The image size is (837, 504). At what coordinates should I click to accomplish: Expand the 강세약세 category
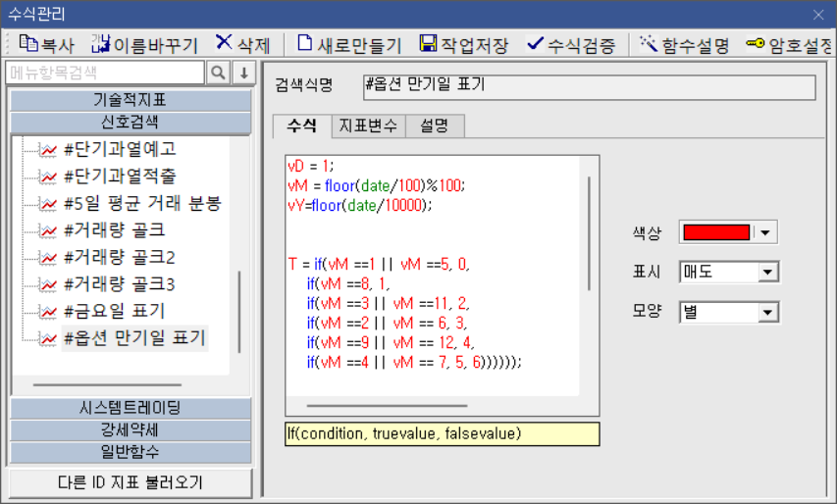[131, 430]
